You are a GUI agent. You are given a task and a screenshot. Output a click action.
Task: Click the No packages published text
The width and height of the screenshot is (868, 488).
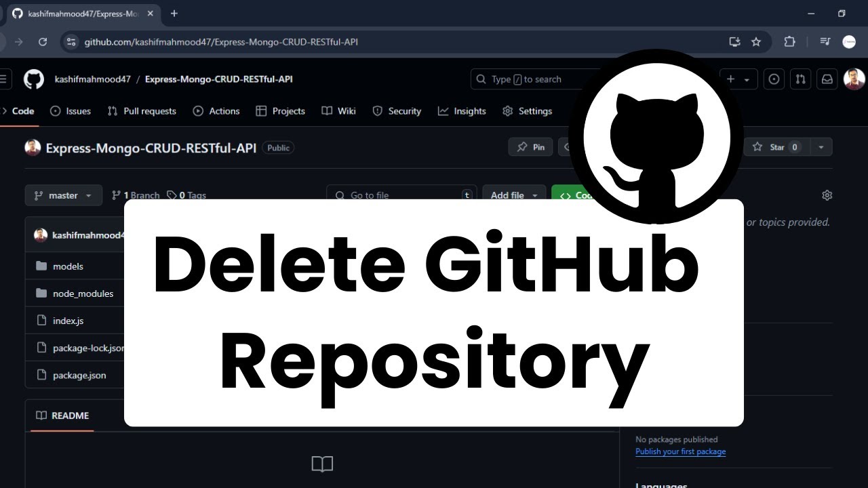pyautogui.click(x=676, y=439)
